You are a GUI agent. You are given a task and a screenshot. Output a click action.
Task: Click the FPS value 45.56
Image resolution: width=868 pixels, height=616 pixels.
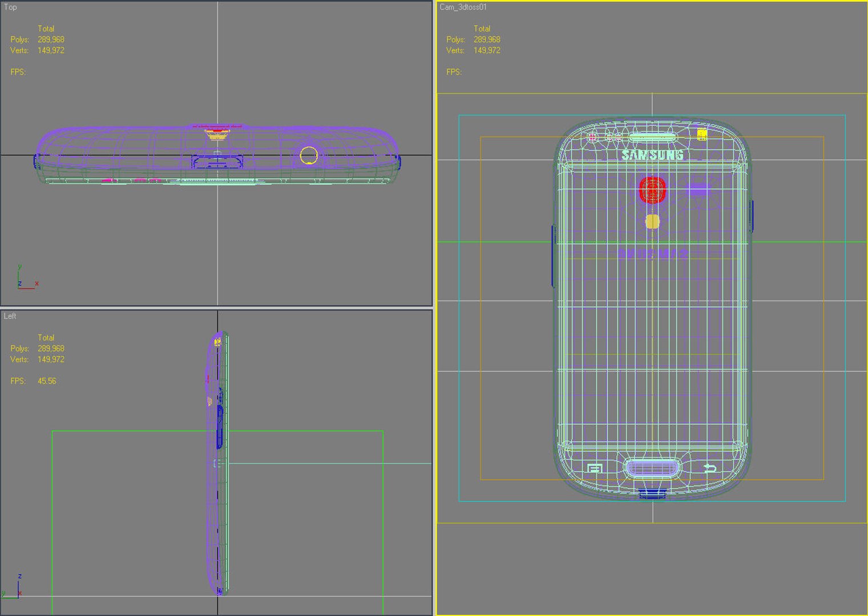coord(47,381)
